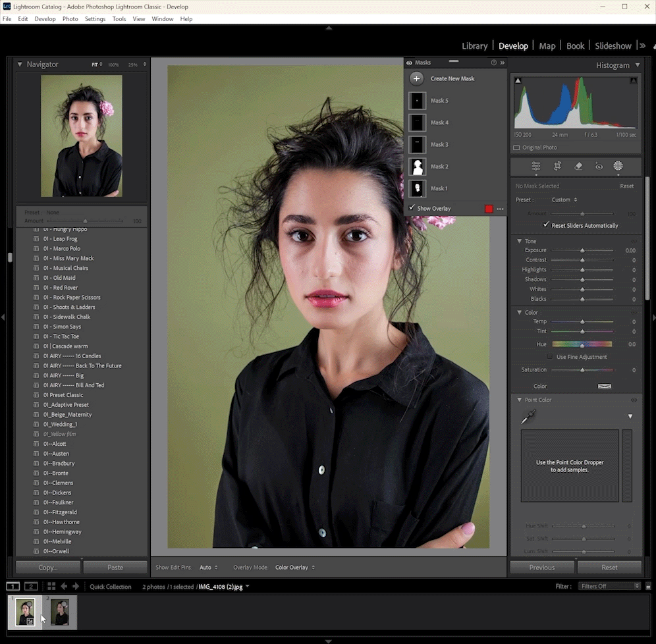Switch to the Library module
Image resolution: width=656 pixels, height=644 pixels.
pos(474,46)
